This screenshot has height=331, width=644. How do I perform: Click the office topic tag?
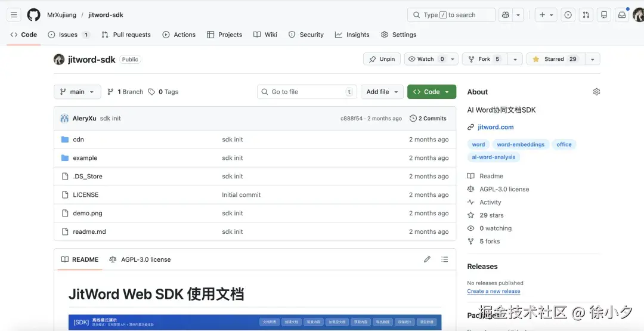(564, 144)
